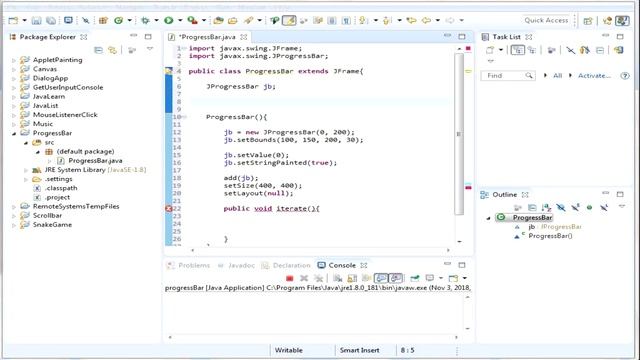Open the Run button dropdown arrow
640x360 pixels.
180,20
